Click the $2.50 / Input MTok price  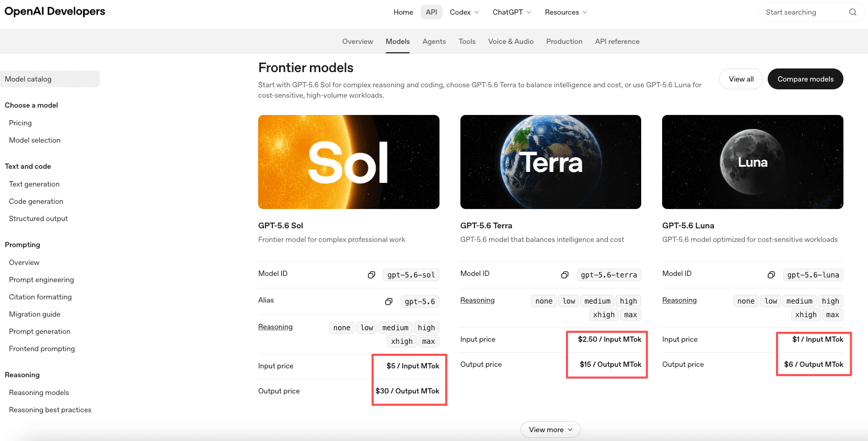pyautogui.click(x=609, y=339)
